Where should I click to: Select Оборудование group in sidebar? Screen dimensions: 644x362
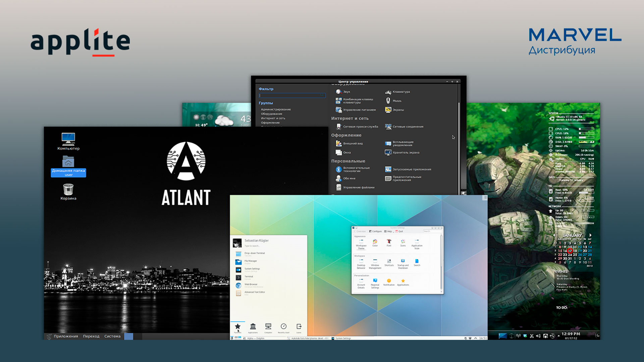[271, 114]
